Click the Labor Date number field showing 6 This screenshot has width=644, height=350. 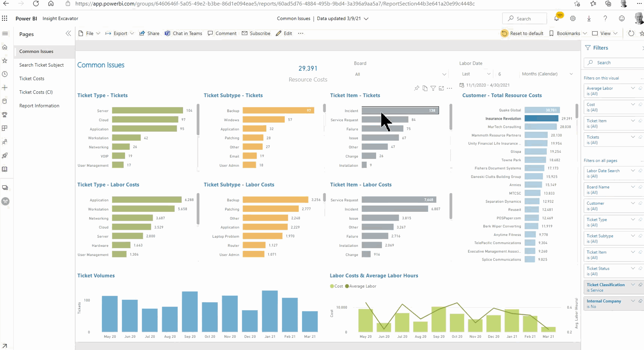(x=506, y=74)
